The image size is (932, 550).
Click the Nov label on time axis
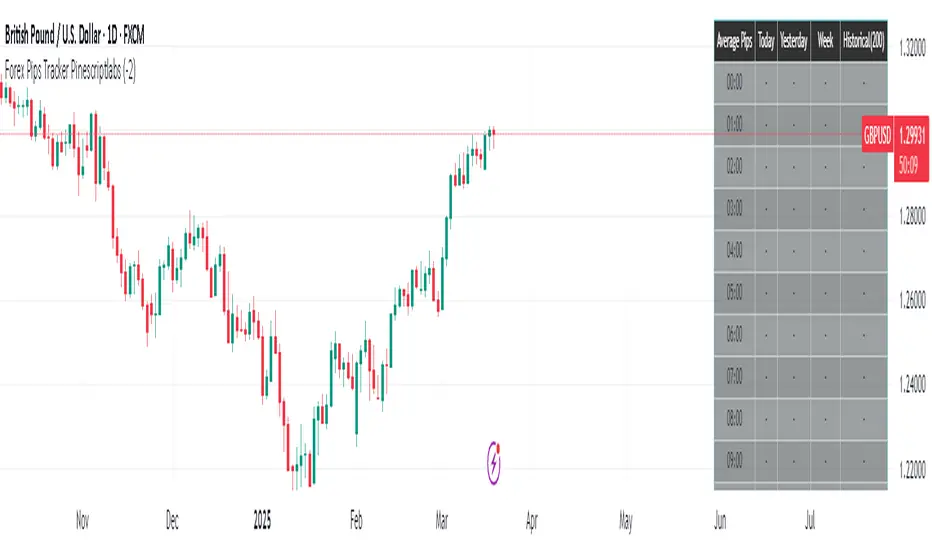click(x=83, y=521)
